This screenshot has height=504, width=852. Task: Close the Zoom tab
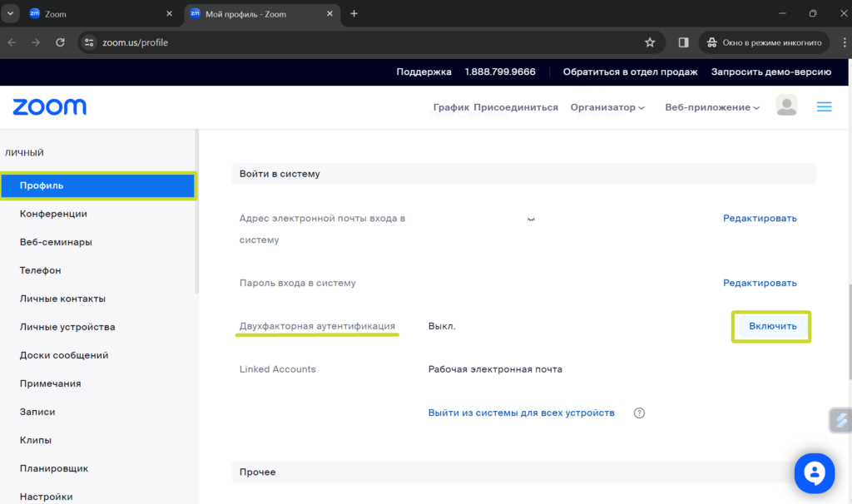(169, 13)
